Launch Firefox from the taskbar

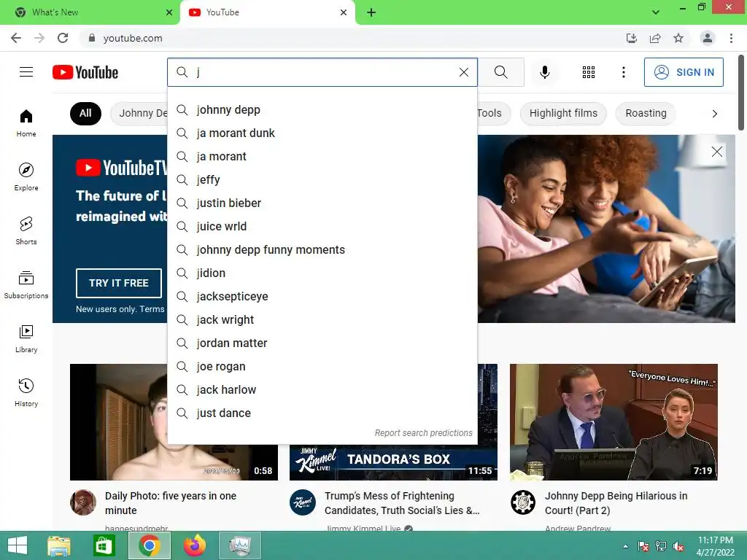[x=194, y=545]
